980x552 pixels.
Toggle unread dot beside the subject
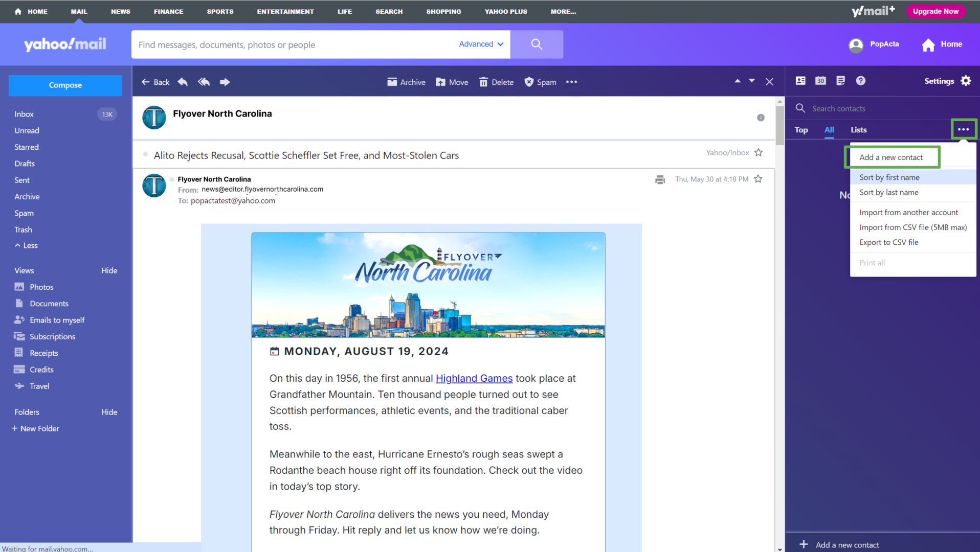pyautogui.click(x=146, y=154)
